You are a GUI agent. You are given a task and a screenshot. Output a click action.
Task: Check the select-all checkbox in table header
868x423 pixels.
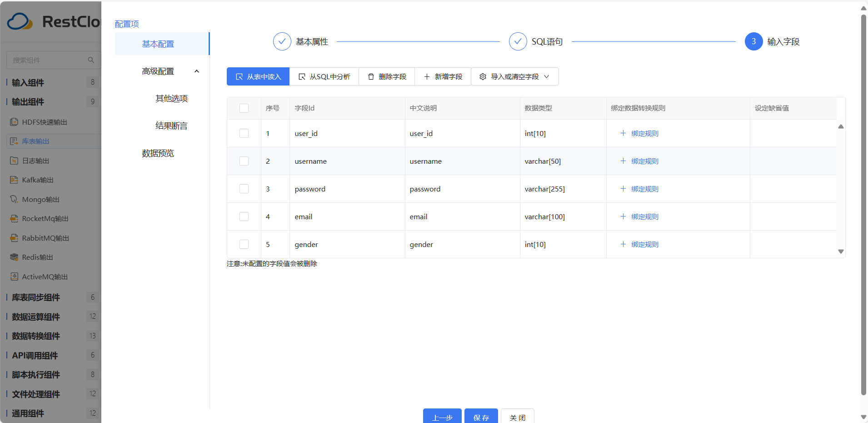tap(244, 108)
